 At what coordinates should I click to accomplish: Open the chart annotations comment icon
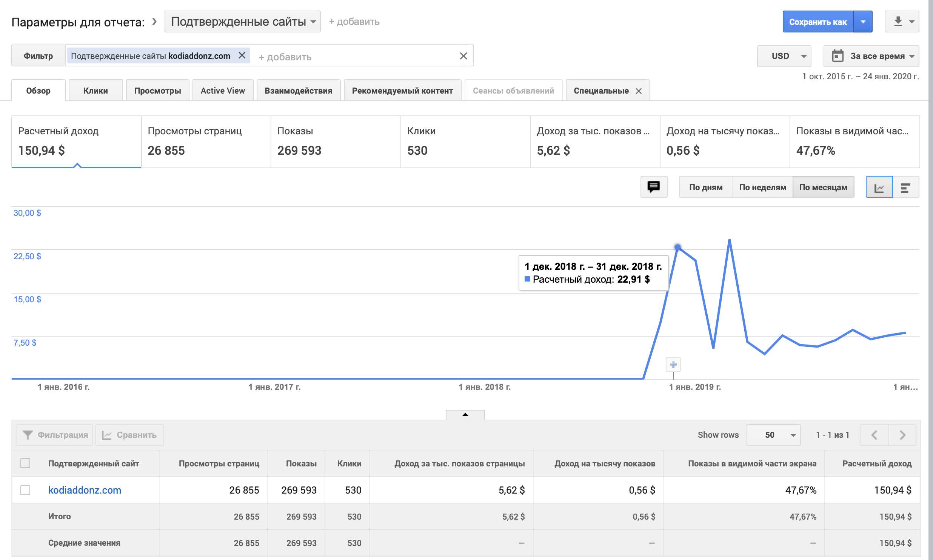[654, 187]
